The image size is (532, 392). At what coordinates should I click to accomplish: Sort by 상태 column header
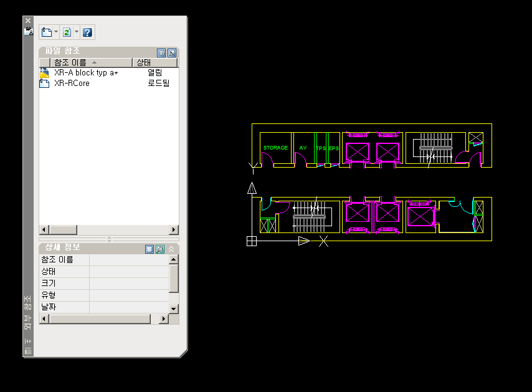pos(154,63)
